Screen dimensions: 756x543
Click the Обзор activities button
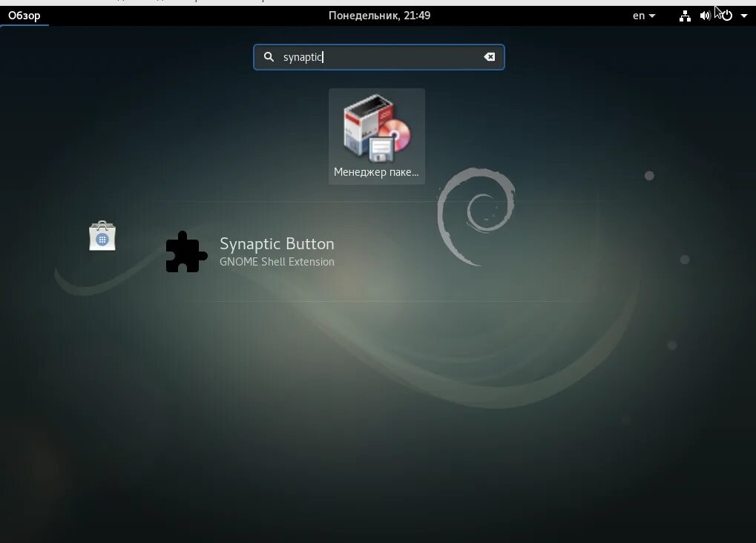(24, 16)
